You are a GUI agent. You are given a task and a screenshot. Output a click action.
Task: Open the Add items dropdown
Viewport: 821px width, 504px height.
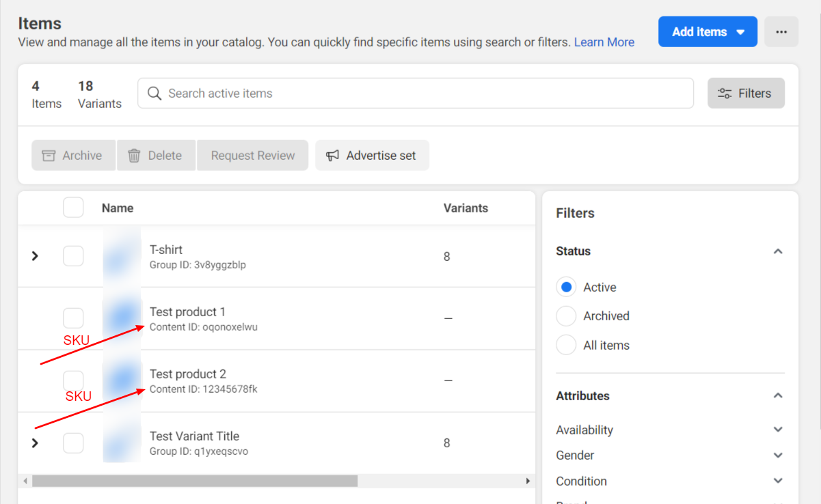(708, 32)
